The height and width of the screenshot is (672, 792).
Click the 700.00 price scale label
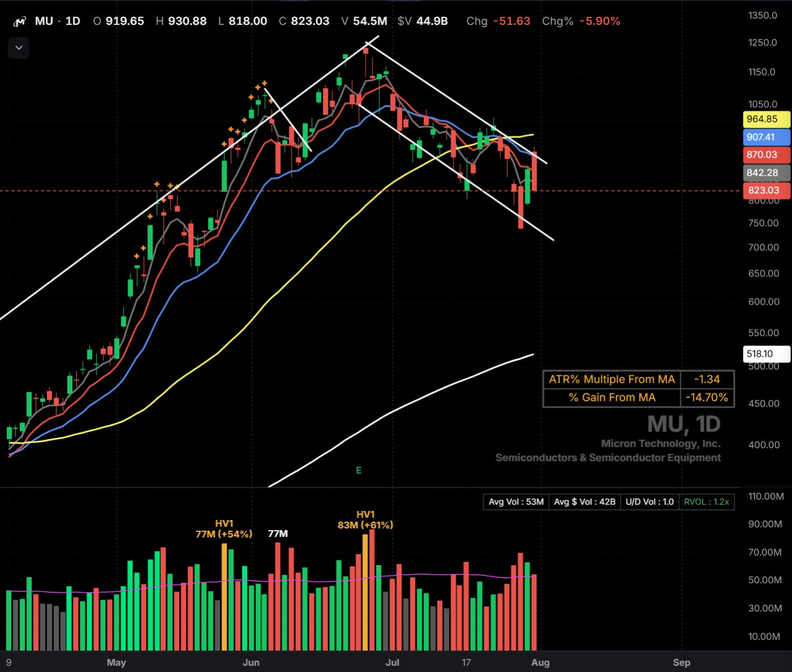coord(764,248)
